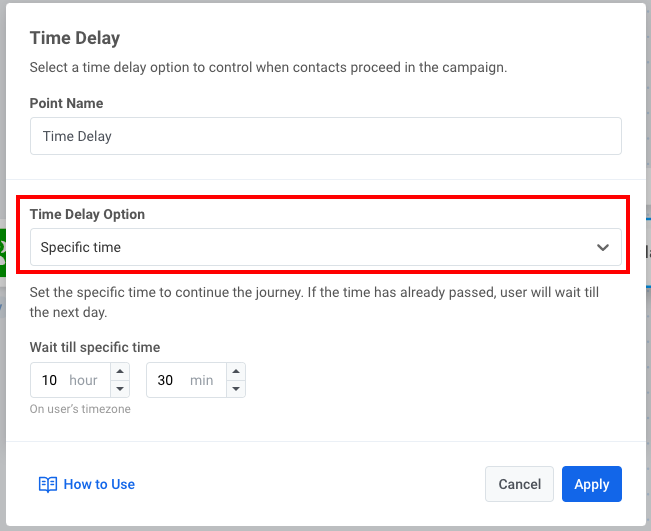Increase the hour value with up arrow
651x531 pixels.
pyautogui.click(x=120, y=371)
